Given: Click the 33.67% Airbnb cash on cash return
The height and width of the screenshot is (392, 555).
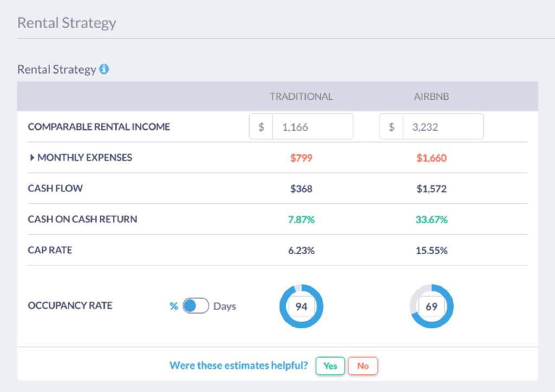Looking at the screenshot, I should pos(431,220).
